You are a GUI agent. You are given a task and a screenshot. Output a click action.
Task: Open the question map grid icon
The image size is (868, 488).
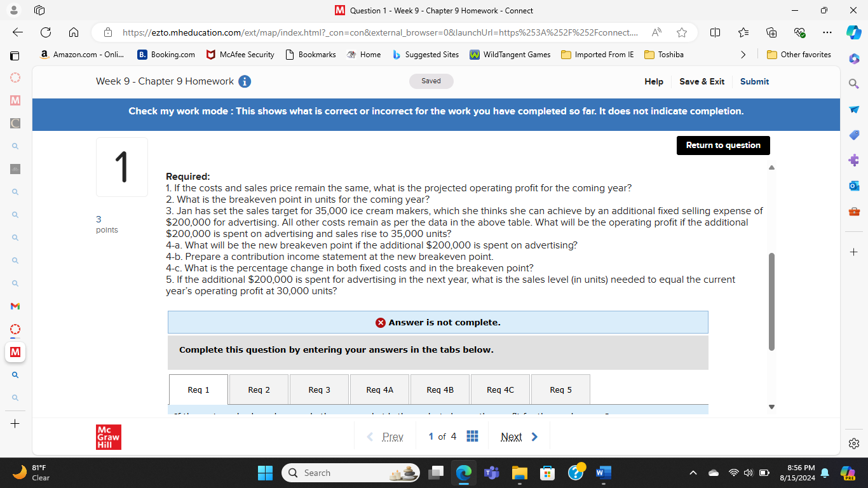click(x=472, y=436)
